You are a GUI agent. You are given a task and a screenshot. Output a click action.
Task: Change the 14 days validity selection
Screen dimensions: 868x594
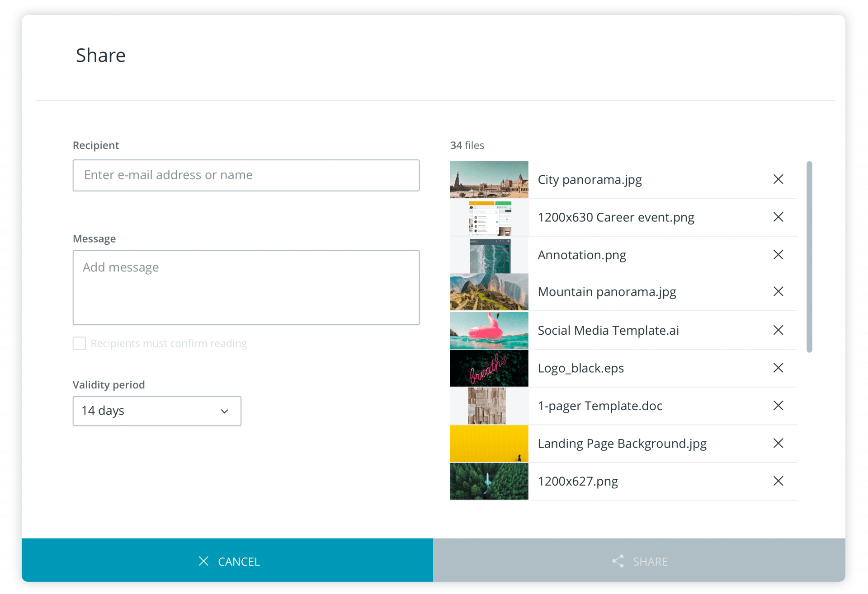(x=157, y=411)
